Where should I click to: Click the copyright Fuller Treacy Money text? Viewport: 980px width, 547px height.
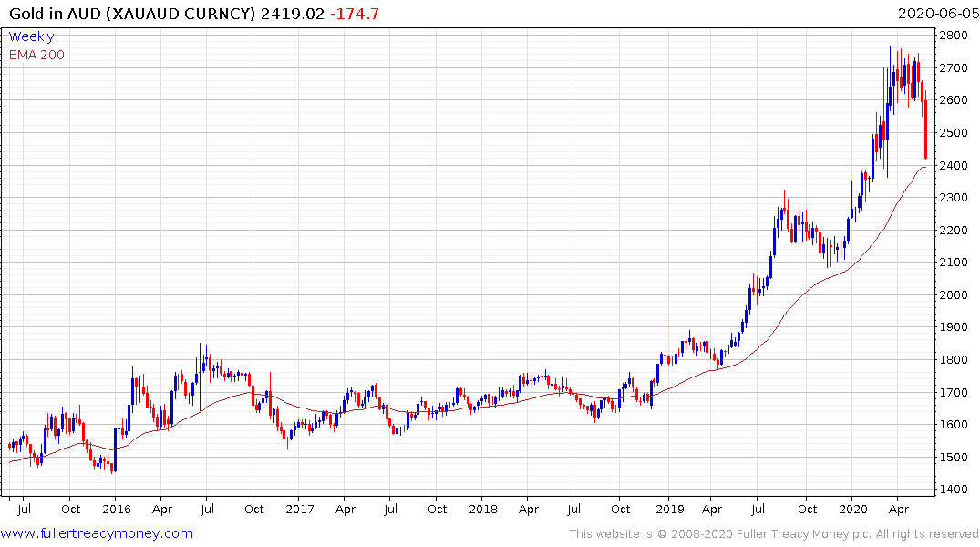(773, 534)
